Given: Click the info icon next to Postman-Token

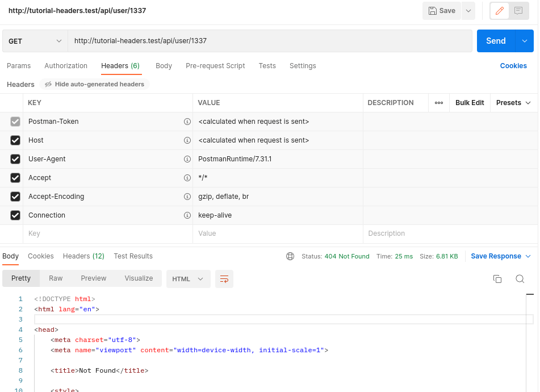Looking at the screenshot, I should [187, 122].
